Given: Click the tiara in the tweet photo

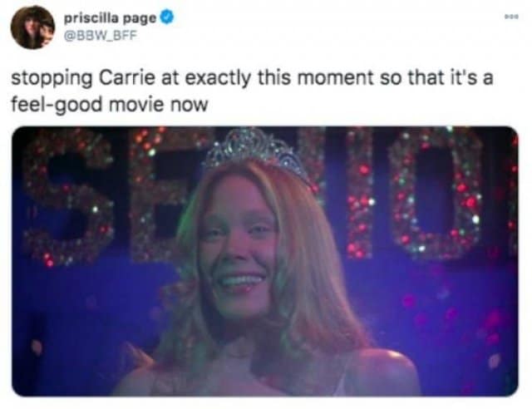Looking at the screenshot, I should 254,148.
